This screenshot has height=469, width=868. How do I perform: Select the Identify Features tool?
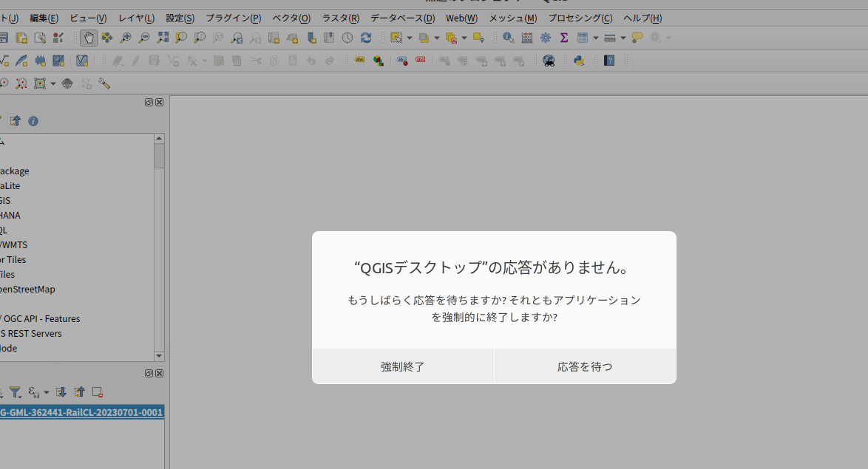pos(508,38)
